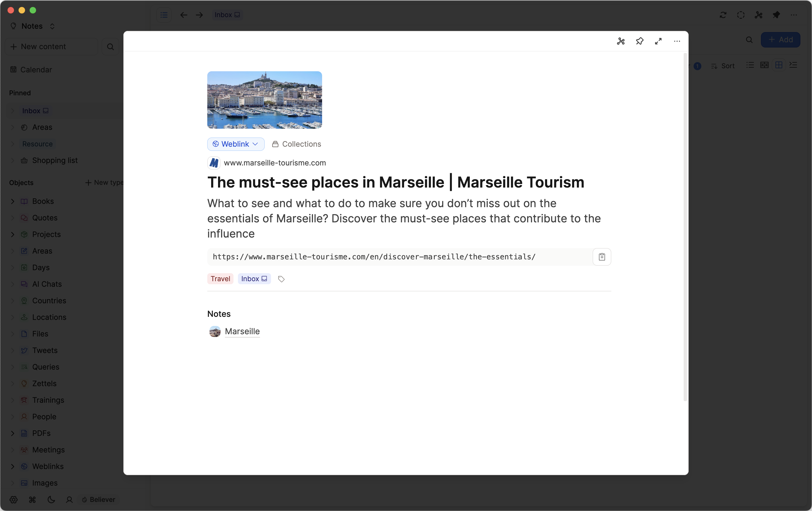Viewport: 812px width, 511px height.
Task: Click the search icon beside Add button
Action: click(749, 40)
